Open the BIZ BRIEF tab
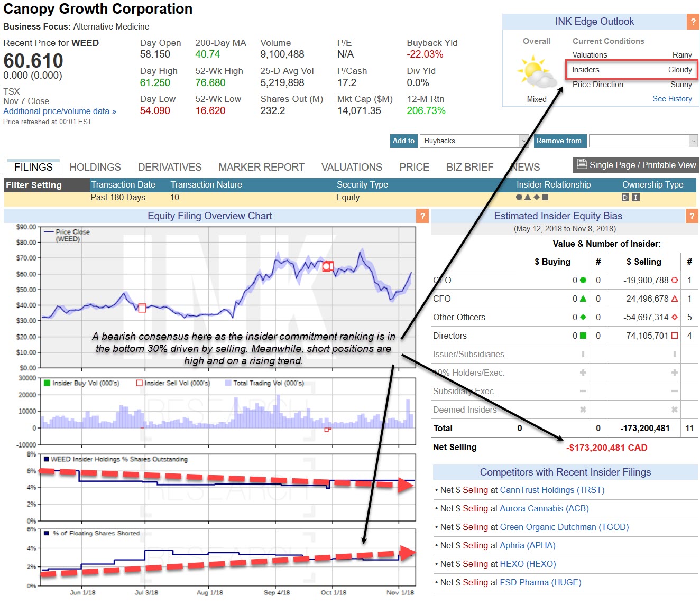Screen dimensions: 700x614 (x=469, y=167)
